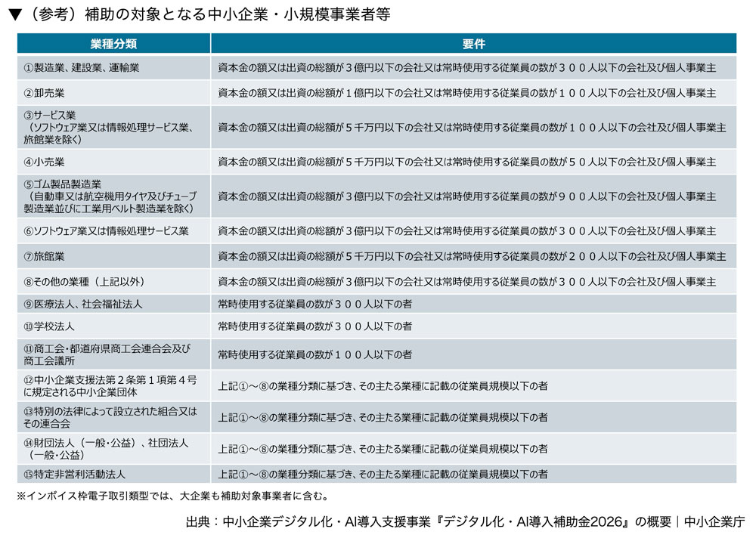Image resolution: width=756 pixels, height=535 pixels.
Task: Select the ⑭財団法人、社団法人 cell
Action: click(x=114, y=449)
